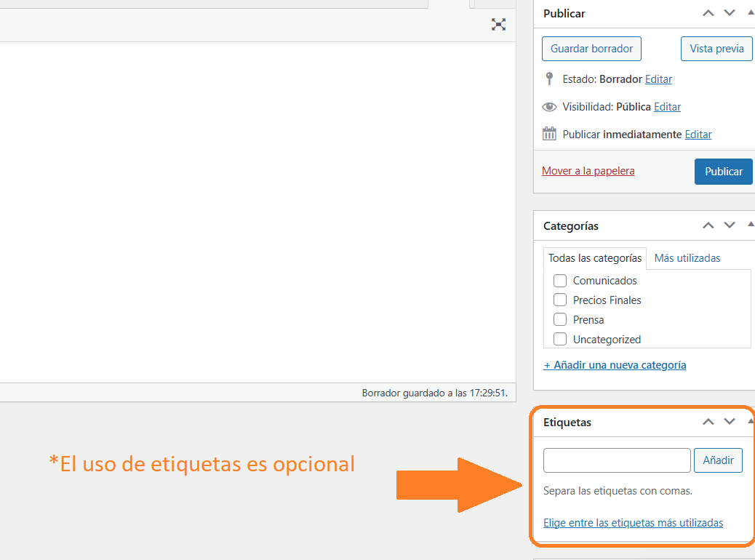Enable the Prensa category checkbox

(560, 320)
